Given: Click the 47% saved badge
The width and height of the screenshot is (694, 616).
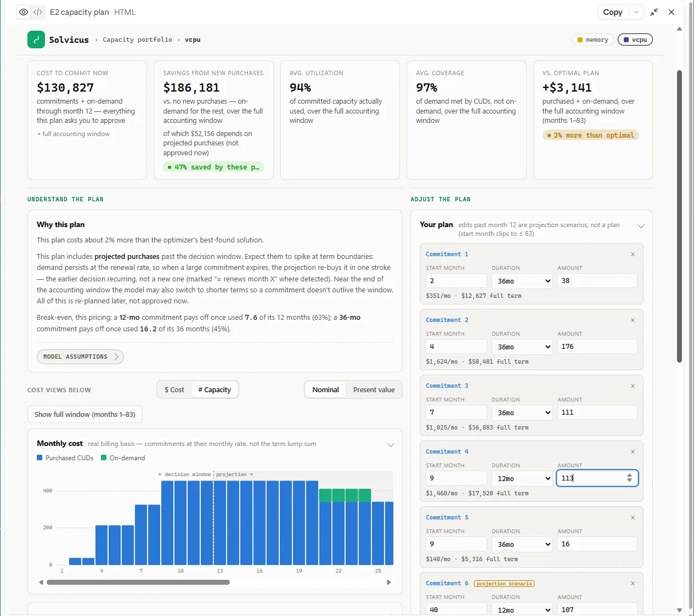Looking at the screenshot, I should click(x=214, y=167).
